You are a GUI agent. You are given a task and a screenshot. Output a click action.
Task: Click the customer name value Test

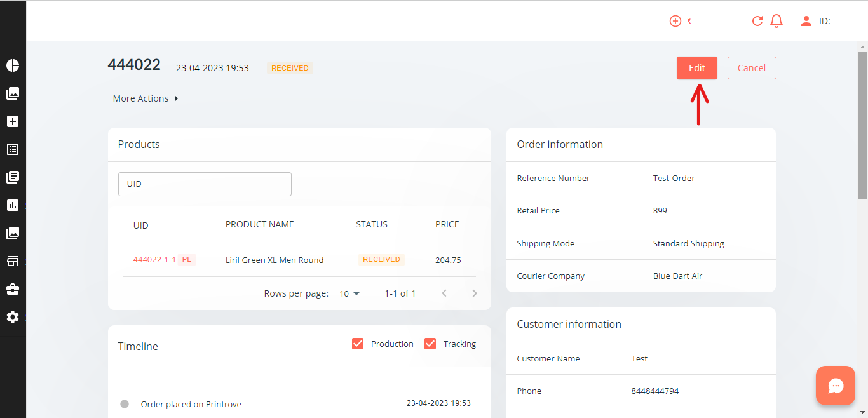pyautogui.click(x=639, y=358)
